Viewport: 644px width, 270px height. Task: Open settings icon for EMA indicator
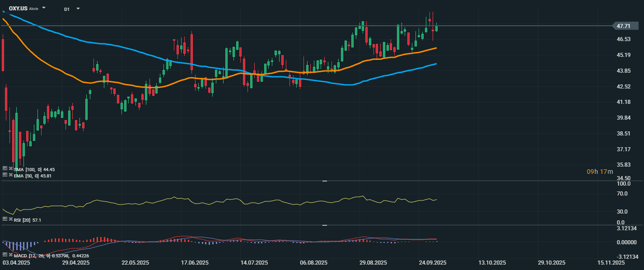pos(5,175)
